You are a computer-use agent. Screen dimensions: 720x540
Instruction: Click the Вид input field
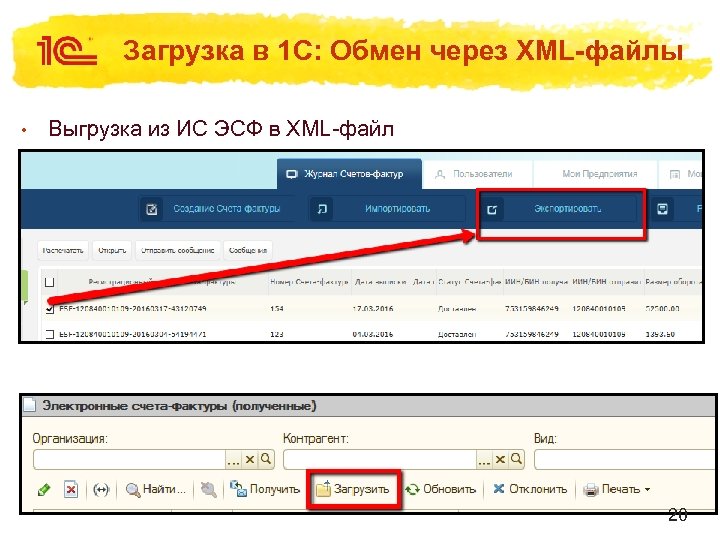624,459
